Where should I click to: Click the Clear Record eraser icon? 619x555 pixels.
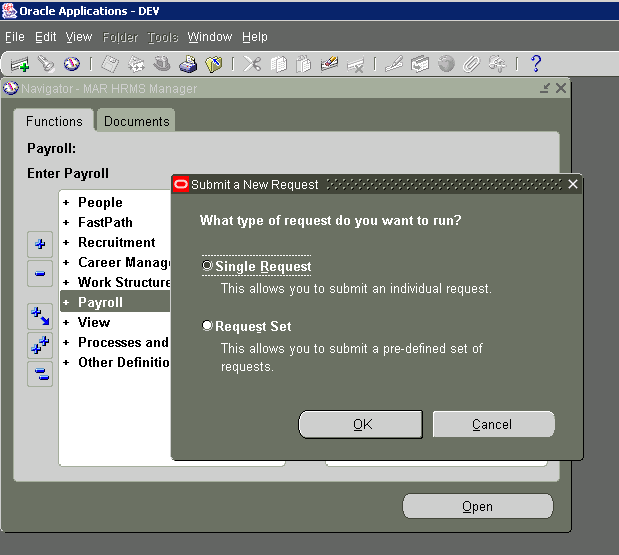[x=329, y=64]
